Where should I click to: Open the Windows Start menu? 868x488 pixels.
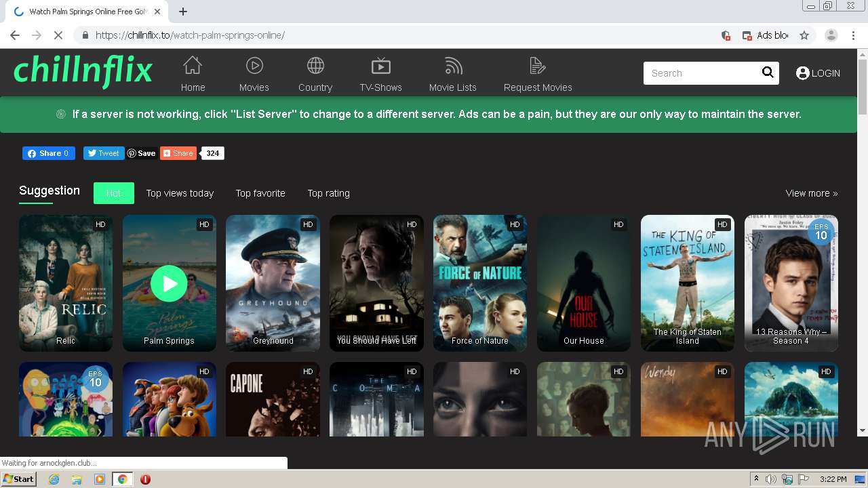(x=18, y=479)
